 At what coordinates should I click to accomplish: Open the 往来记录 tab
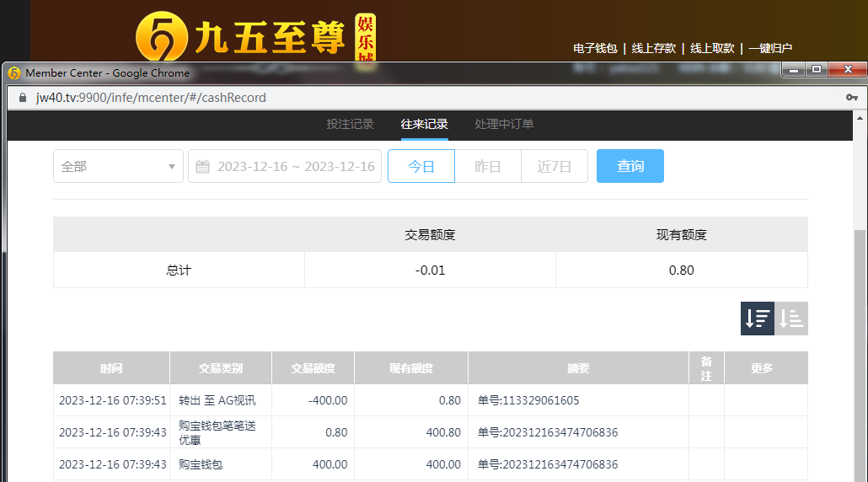424,125
